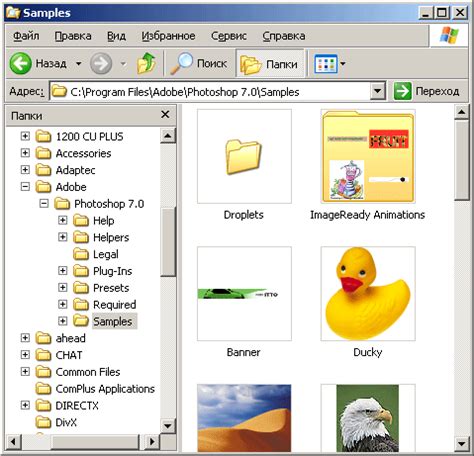Click the Up one level folder icon
Image resolution: width=474 pixels, height=456 pixels.
click(146, 63)
